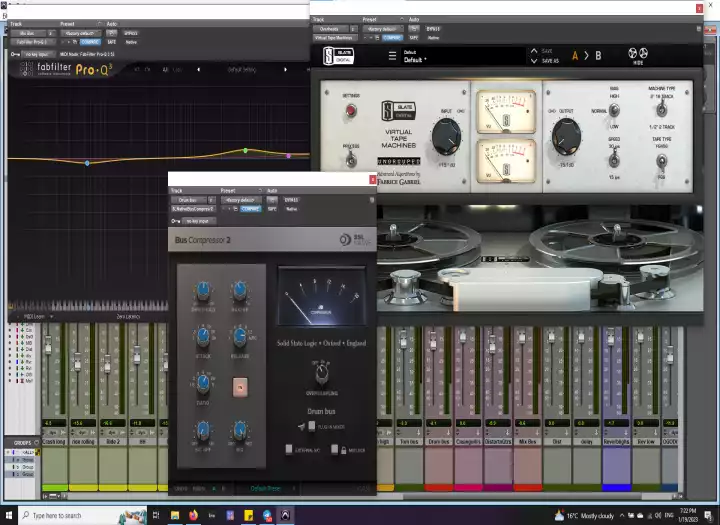Click the Drum Bus channel fader

(432, 339)
